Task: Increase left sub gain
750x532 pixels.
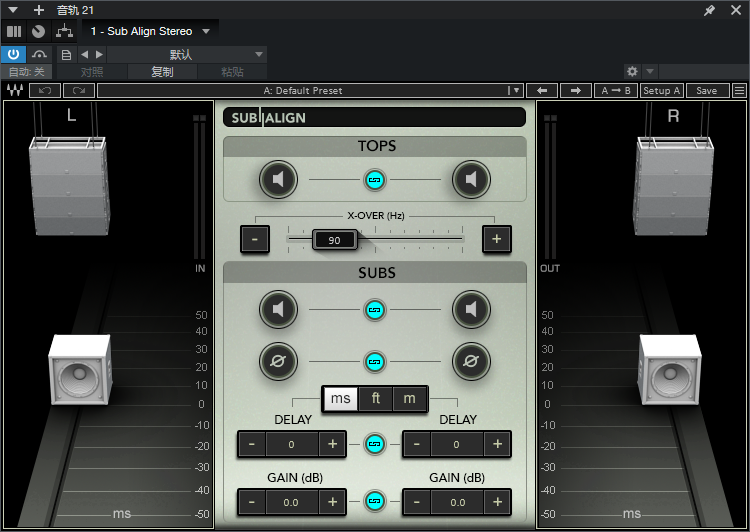Action: pyautogui.click(x=332, y=502)
